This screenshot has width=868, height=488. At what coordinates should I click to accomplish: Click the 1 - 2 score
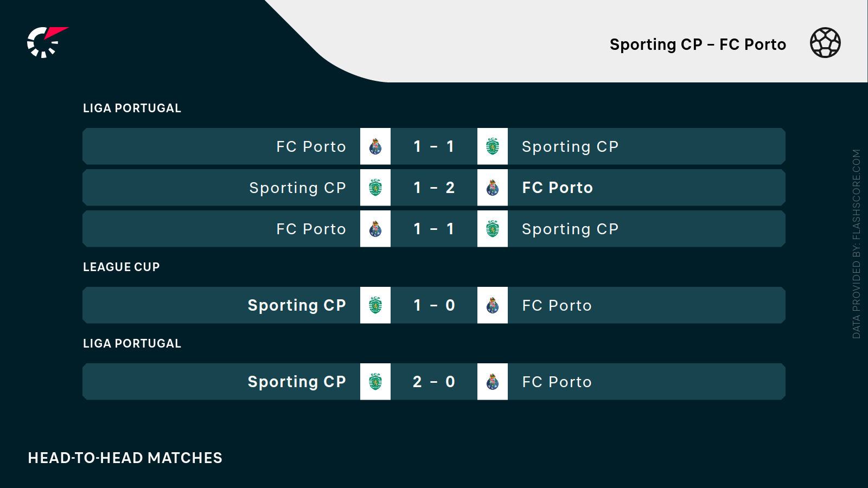[434, 188]
